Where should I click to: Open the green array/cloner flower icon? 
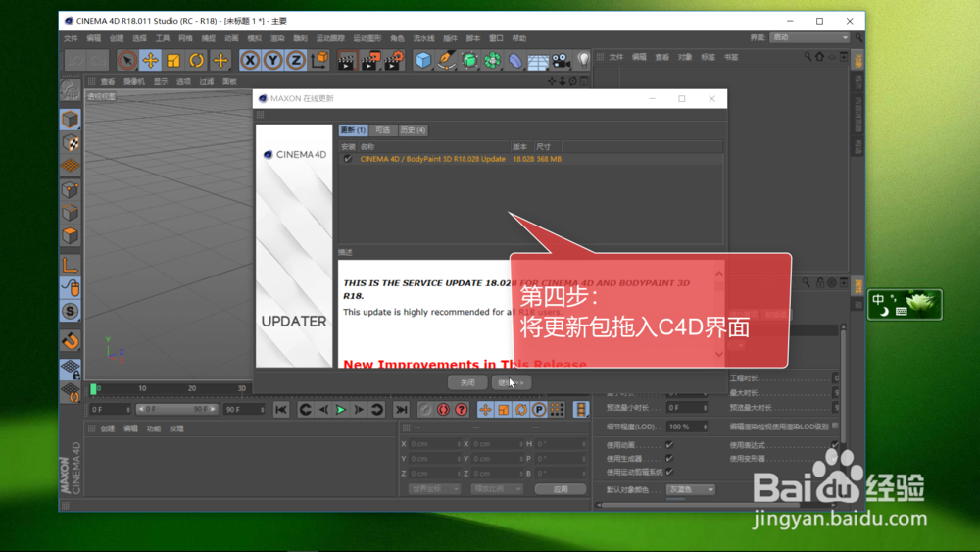493,61
